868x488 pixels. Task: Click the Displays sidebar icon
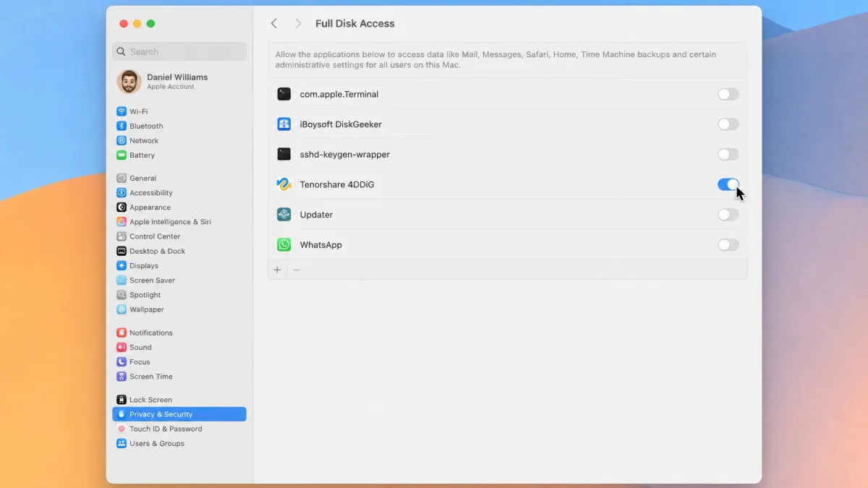point(122,265)
